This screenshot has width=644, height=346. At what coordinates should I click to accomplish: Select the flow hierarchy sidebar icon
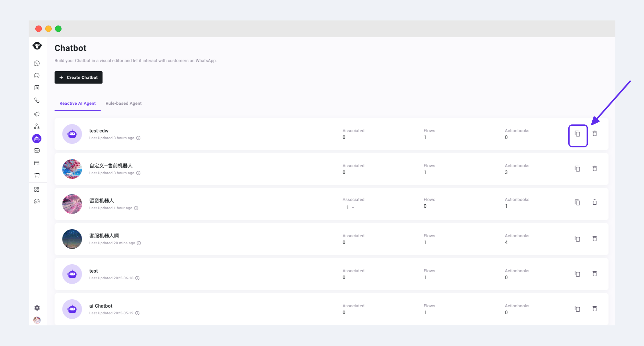[x=37, y=126]
